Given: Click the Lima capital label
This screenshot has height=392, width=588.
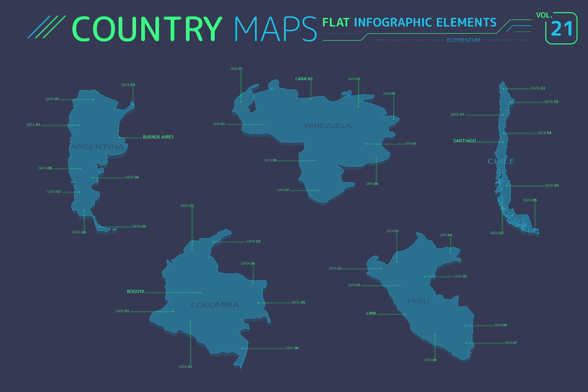Looking at the screenshot, I should 371,314.
